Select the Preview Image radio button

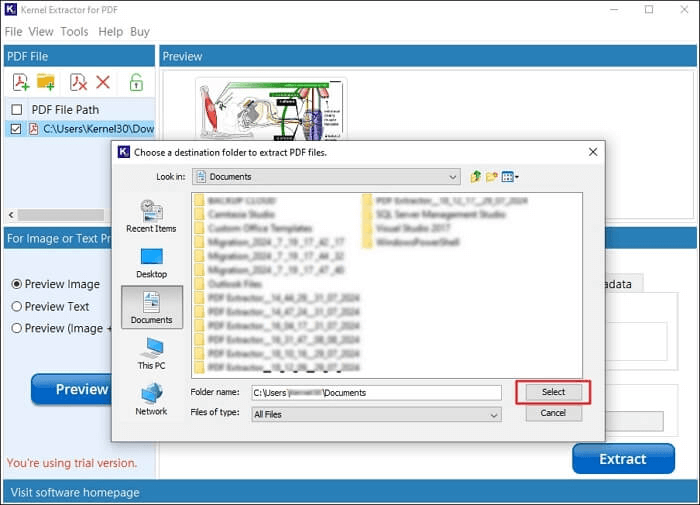click(17, 284)
